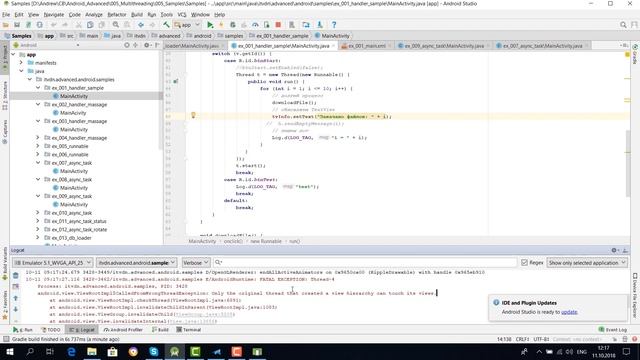Click the red Stop button in toolbar

pyautogui.click(x=278, y=25)
